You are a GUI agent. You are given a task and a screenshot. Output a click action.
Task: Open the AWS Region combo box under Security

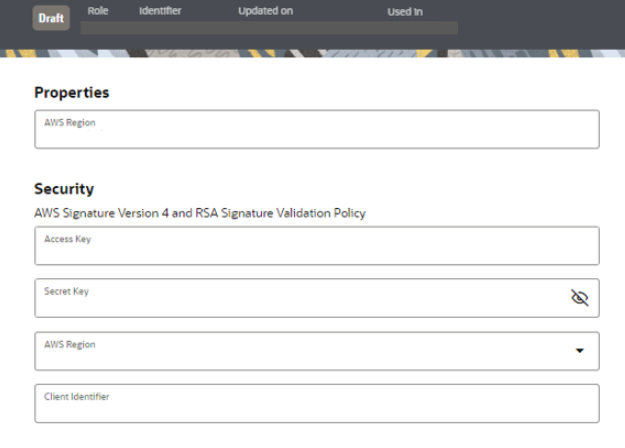coord(300,351)
